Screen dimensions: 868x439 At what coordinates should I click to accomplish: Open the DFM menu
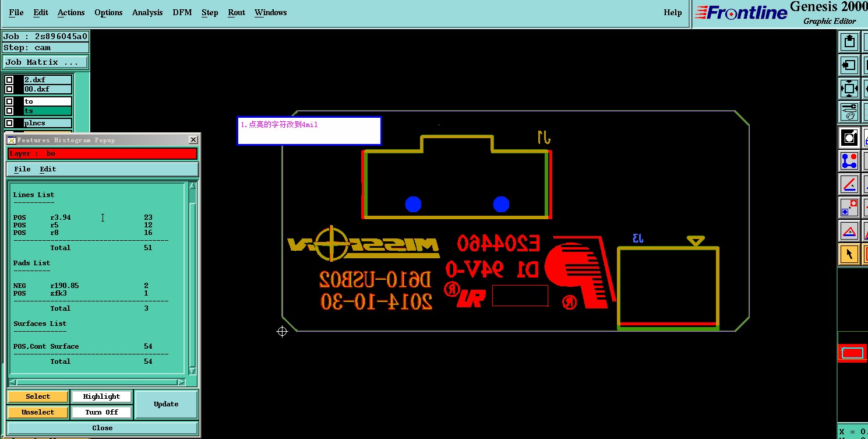point(182,12)
